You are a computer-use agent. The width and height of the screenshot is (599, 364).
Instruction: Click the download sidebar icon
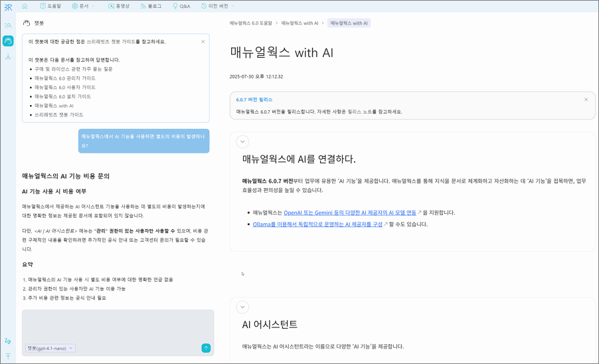pyautogui.click(x=8, y=56)
